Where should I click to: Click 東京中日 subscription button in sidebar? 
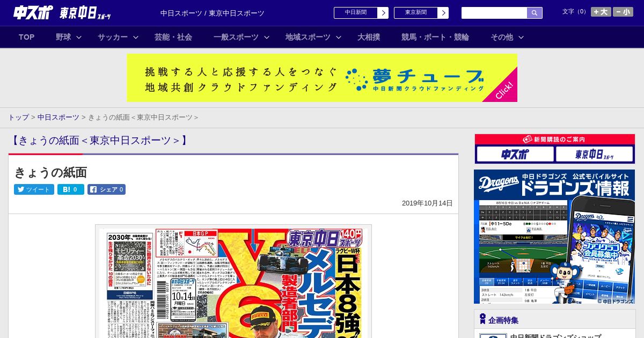pos(595,155)
